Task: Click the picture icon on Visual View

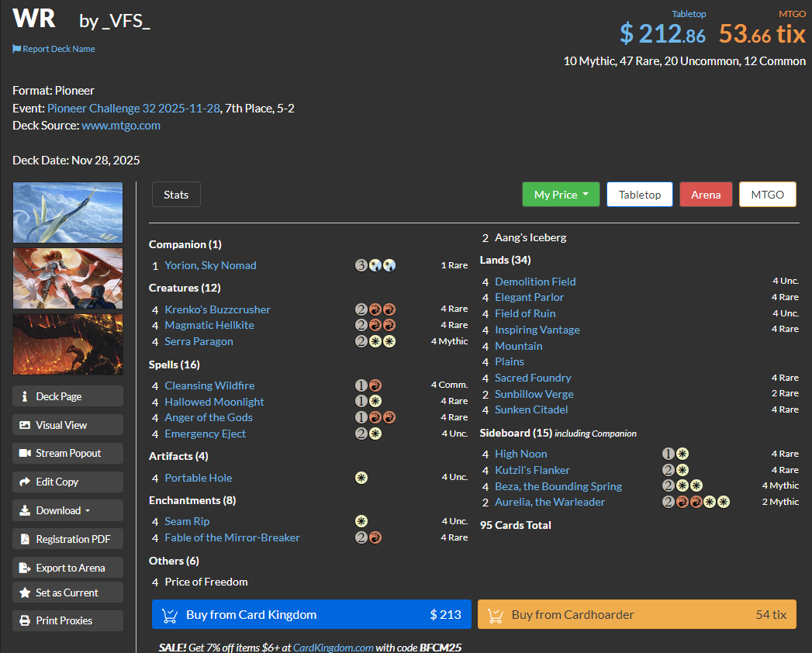Action: [24, 425]
